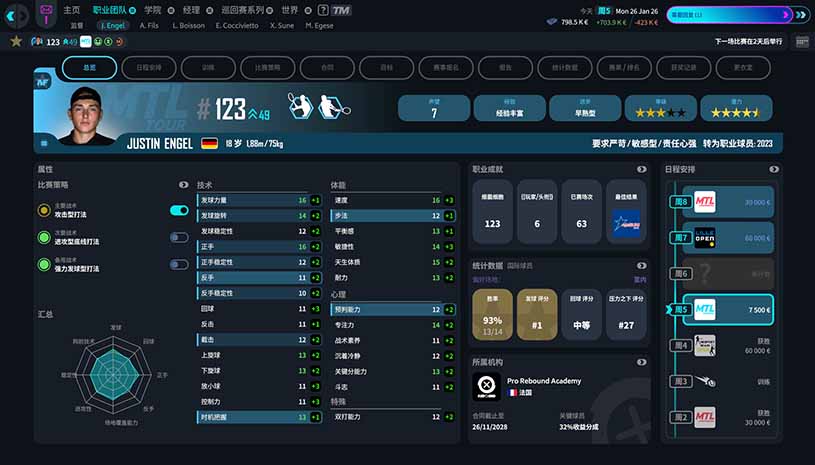Toggle off the 攻击型打法 main tactic switch
The width and height of the screenshot is (815, 465).
(179, 210)
